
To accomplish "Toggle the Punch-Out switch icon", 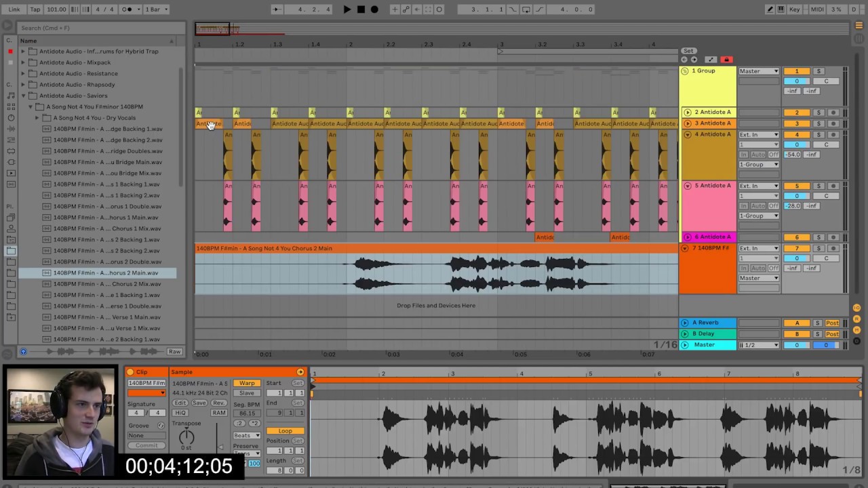I will 539,9.
